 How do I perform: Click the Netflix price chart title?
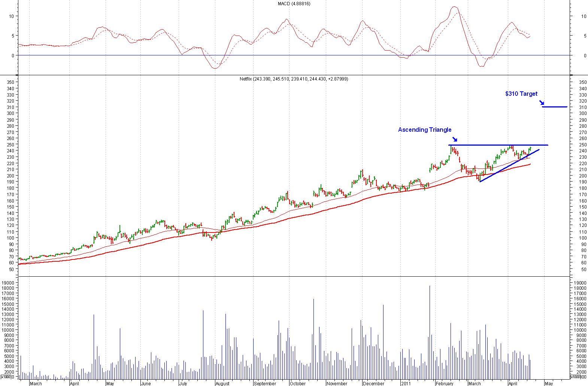point(294,79)
